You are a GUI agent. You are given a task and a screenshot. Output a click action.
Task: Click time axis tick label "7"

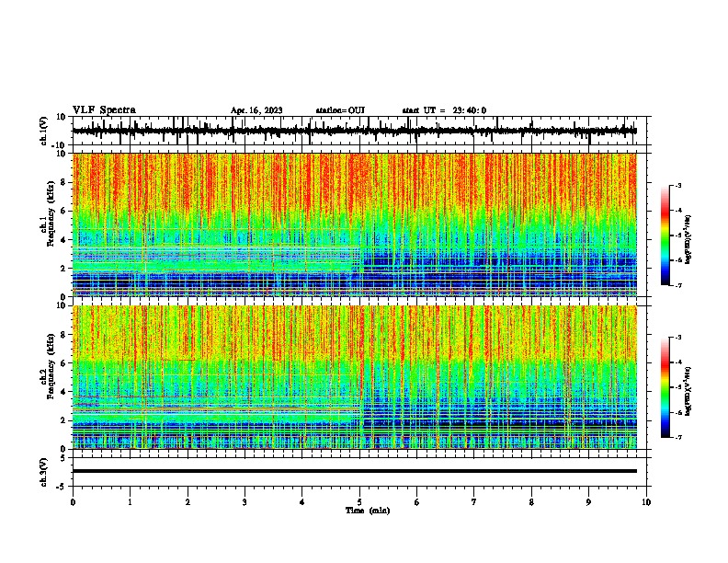click(474, 502)
